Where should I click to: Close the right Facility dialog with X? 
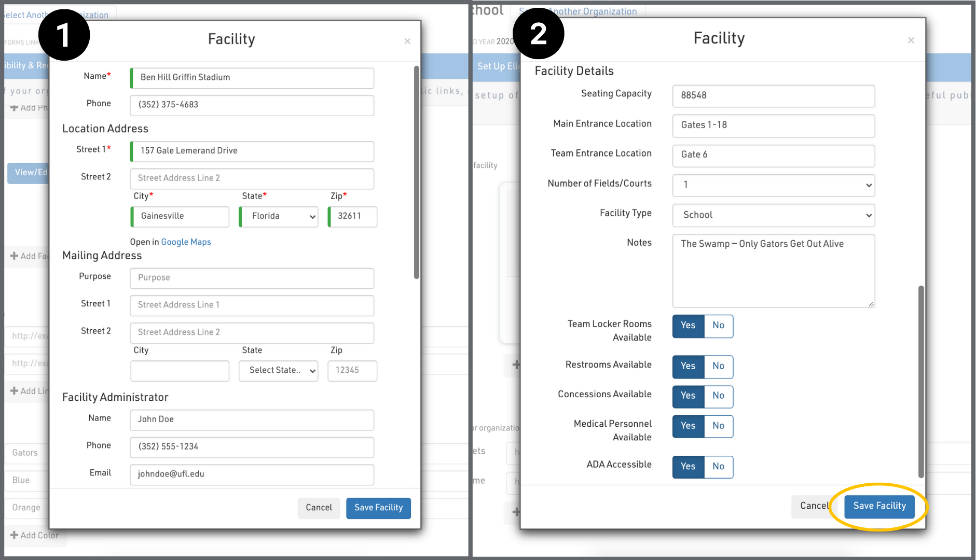[911, 40]
